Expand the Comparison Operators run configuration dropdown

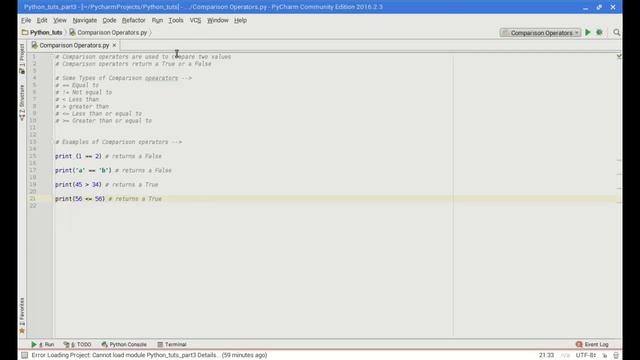(540, 33)
